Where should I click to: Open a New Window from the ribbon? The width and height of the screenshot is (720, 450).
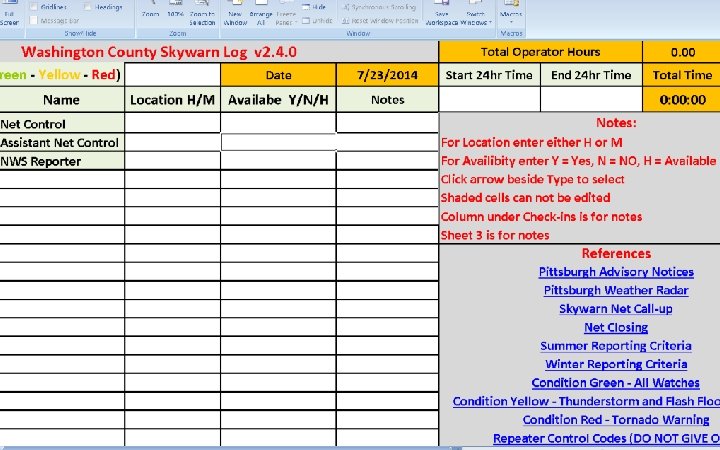235,14
